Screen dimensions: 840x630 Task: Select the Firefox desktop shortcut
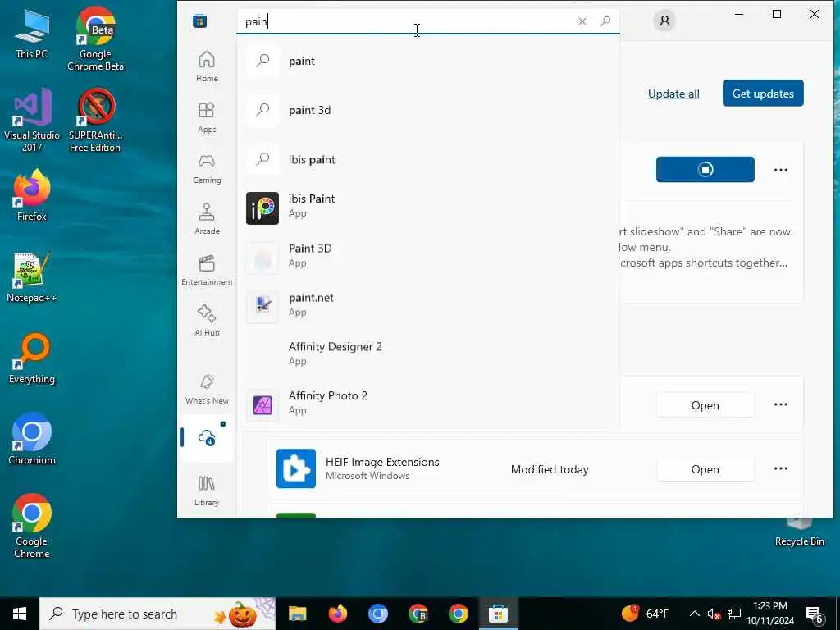(32, 195)
